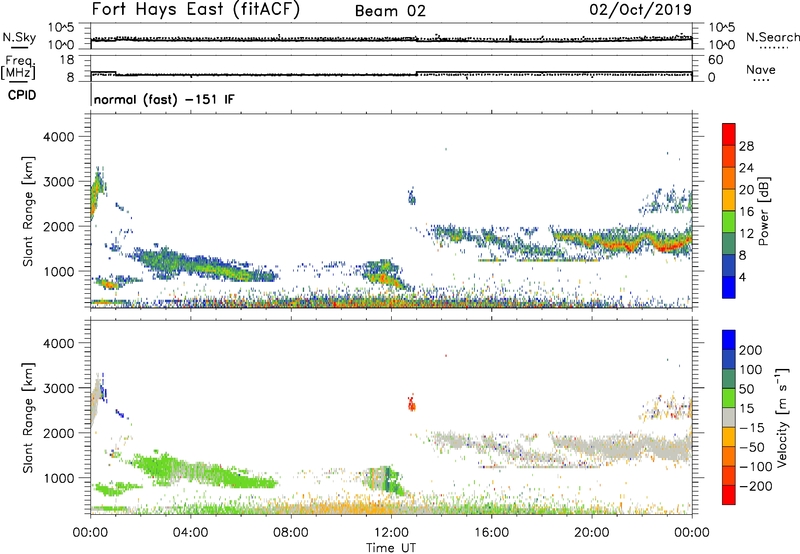Click the N.Sky legend label
This screenshot has height=554, width=800.
click(x=19, y=37)
